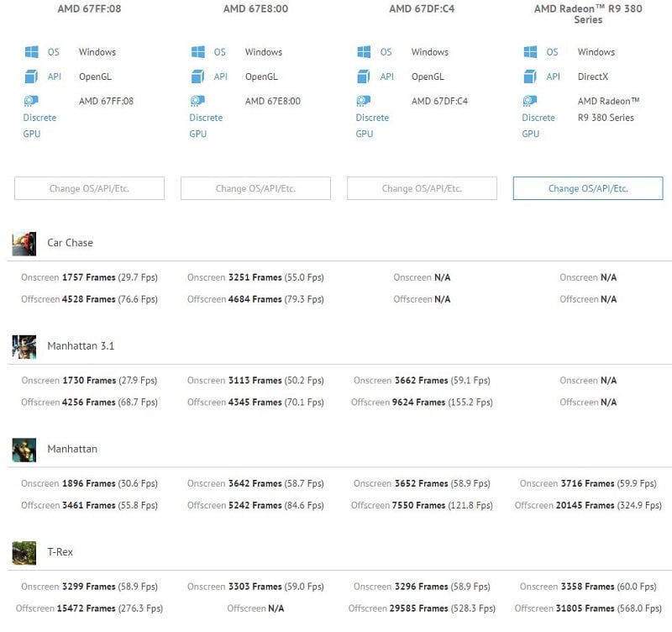Click the Windows OS icon under AMD 67DF:C4

(x=364, y=52)
